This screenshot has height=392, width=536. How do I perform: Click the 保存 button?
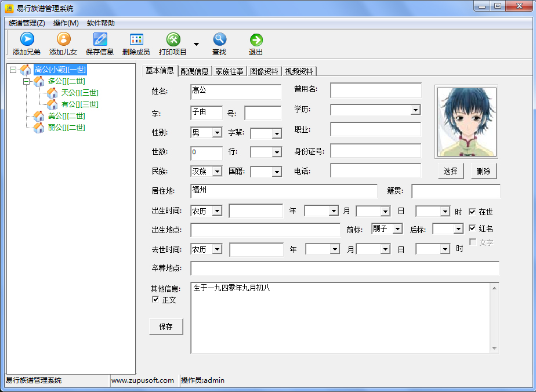coord(166,326)
